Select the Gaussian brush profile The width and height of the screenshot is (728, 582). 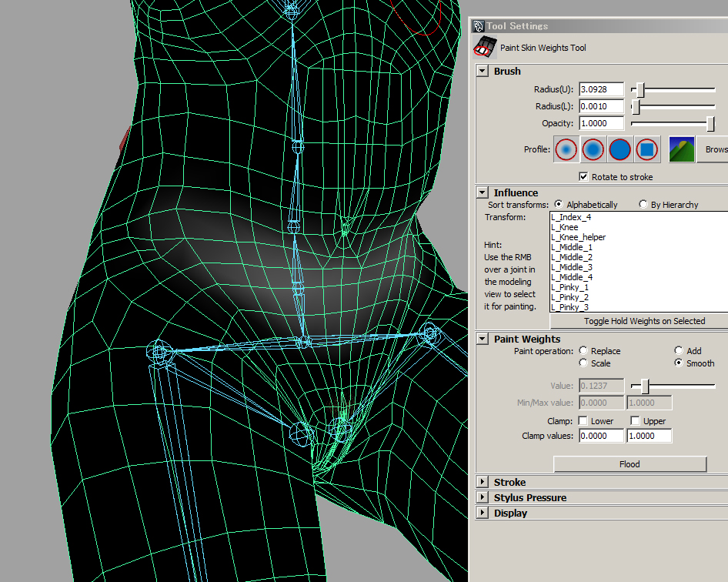tap(566, 149)
